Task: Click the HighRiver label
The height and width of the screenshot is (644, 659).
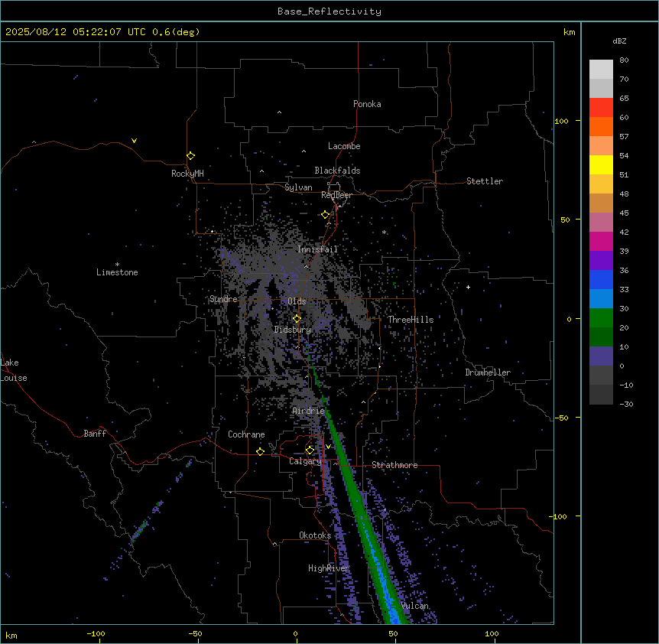Action: 329,568
